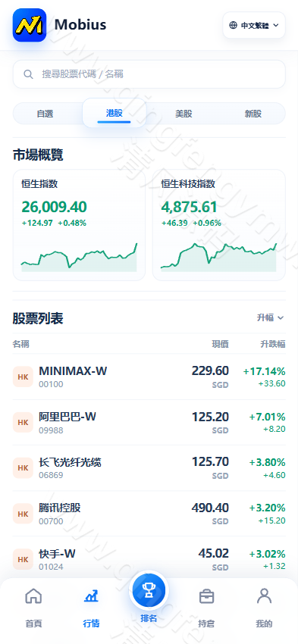Expand the 升幅 sort dropdown

click(x=271, y=317)
